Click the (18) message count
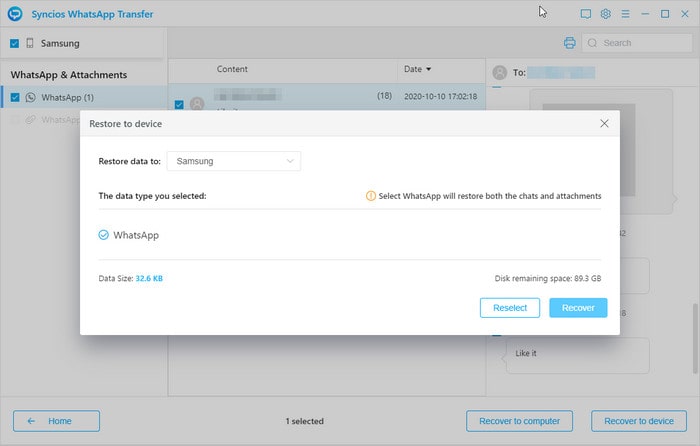This screenshot has width=700, height=446. click(x=384, y=96)
